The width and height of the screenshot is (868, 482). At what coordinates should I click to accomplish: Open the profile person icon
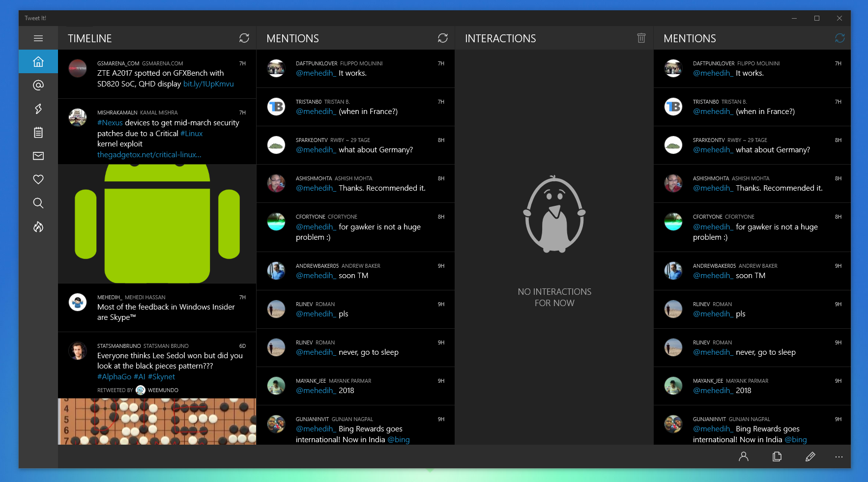tap(743, 456)
